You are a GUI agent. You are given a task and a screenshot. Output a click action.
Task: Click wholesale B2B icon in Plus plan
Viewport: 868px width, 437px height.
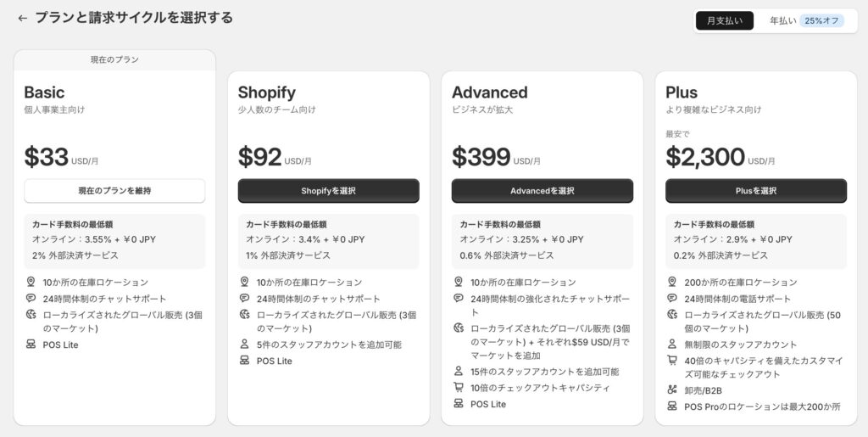coord(671,390)
